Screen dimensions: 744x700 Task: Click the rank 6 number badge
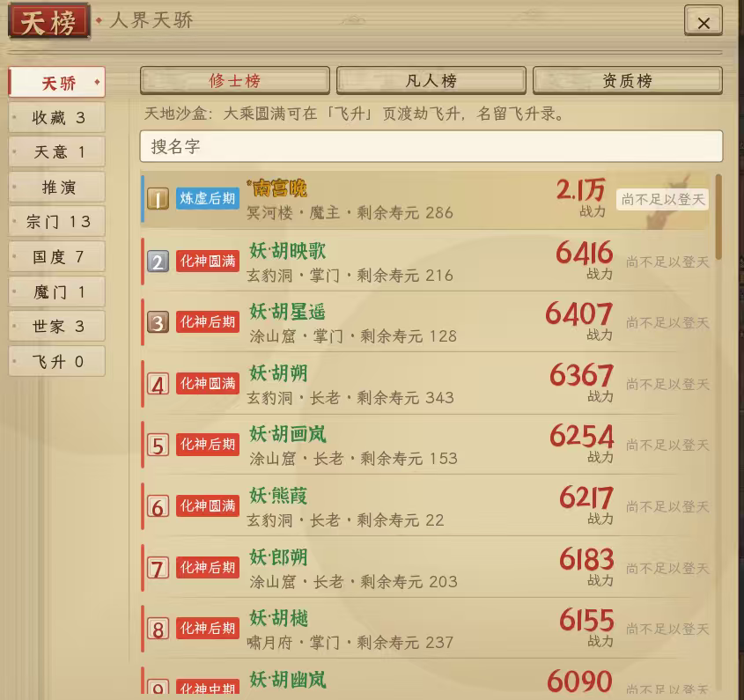[158, 506]
